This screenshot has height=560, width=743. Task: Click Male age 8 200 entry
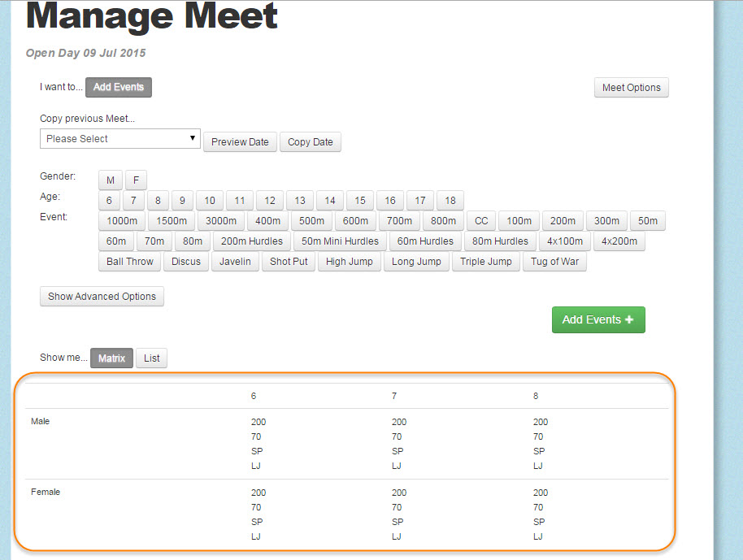pos(541,422)
